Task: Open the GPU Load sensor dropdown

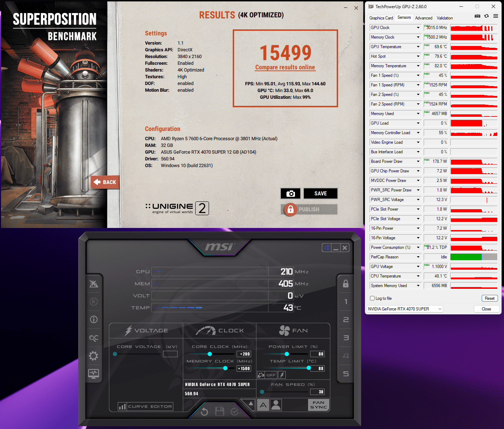Action: point(418,123)
